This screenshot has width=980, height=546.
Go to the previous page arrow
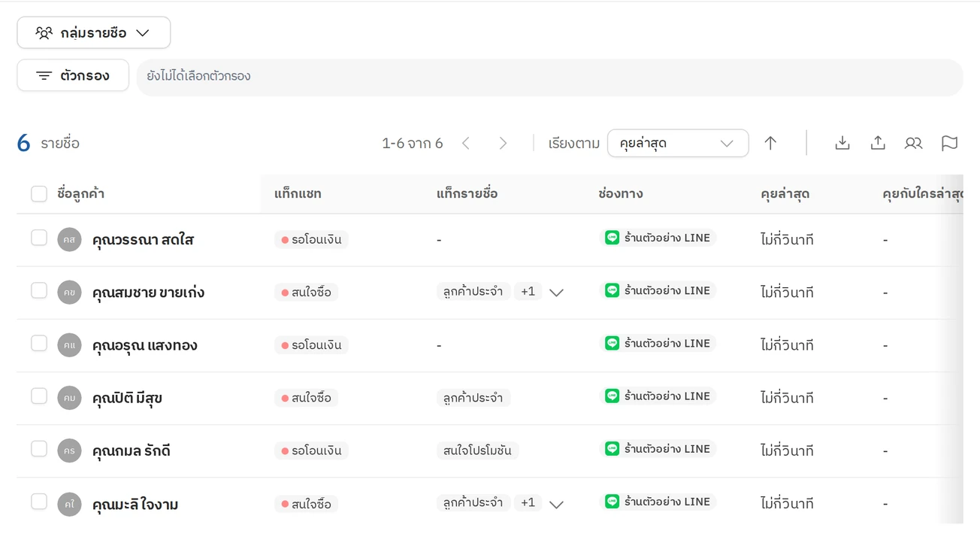(466, 143)
